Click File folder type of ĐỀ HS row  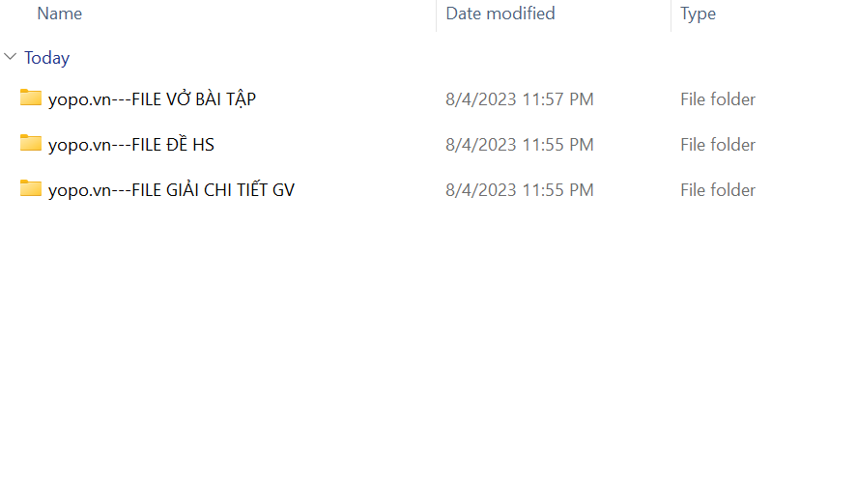718,145
